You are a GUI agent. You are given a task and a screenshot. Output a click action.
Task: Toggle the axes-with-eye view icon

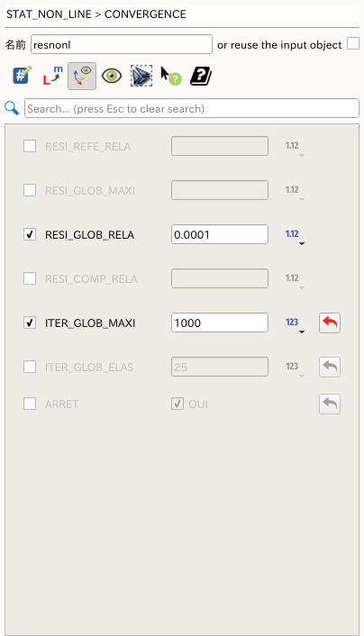click(x=82, y=76)
